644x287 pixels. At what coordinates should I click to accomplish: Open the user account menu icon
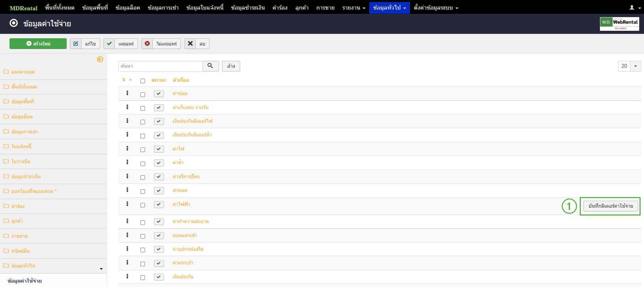click(x=634, y=8)
